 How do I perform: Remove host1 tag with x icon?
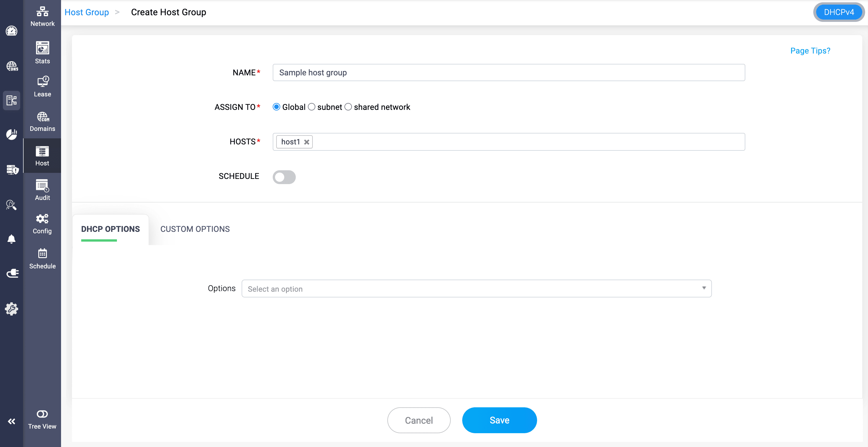click(306, 142)
